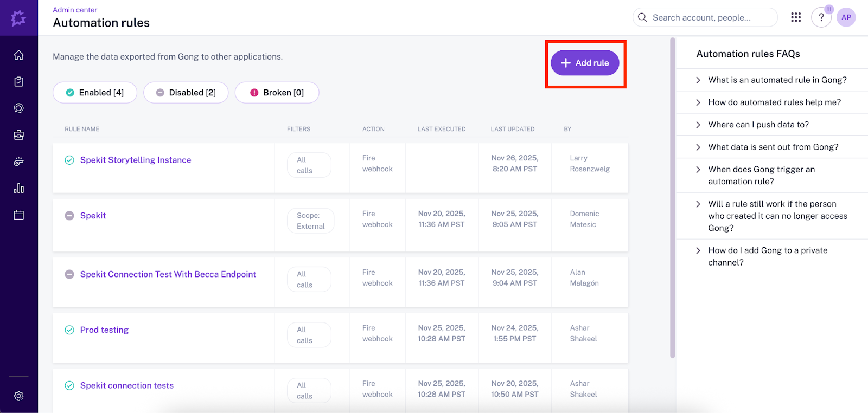Open the AP user profile avatar menu
The width and height of the screenshot is (868, 413).
(846, 17)
